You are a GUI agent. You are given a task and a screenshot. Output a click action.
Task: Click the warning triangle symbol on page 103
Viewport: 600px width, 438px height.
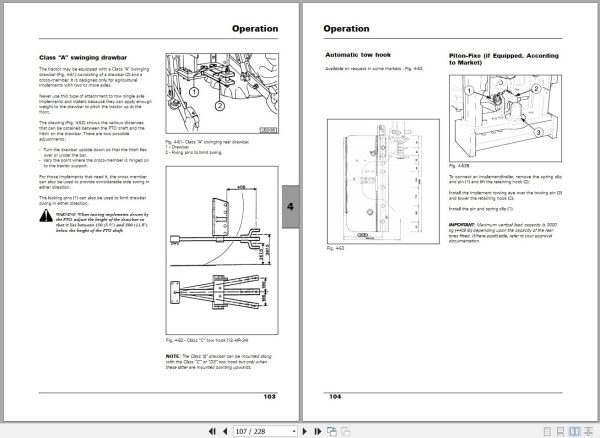point(46,216)
